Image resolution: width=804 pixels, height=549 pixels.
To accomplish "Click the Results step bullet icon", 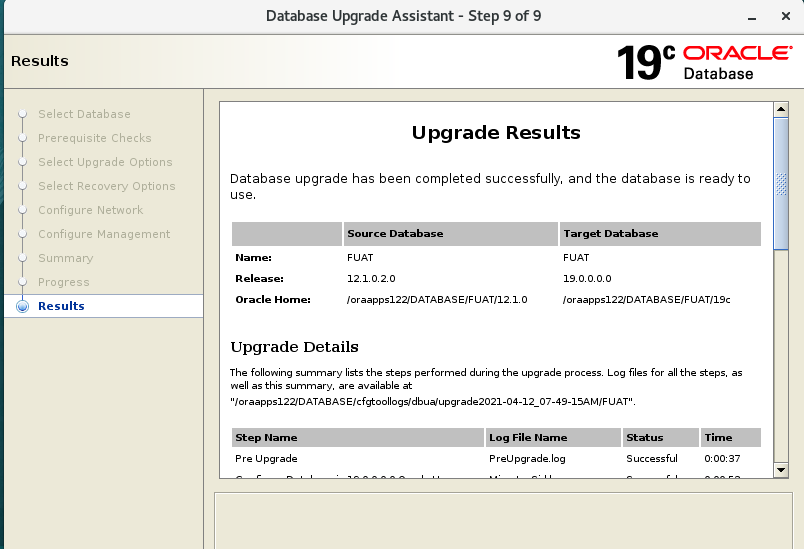I will (x=23, y=306).
